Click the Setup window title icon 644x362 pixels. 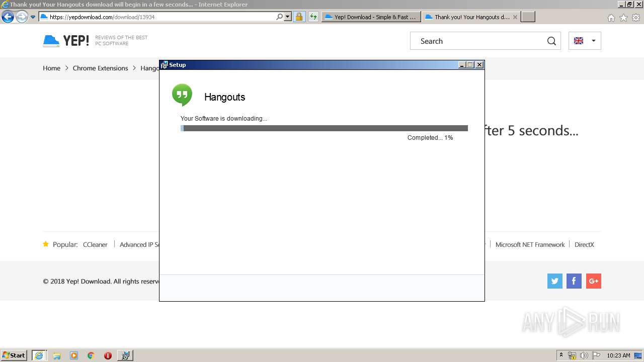[164, 65]
